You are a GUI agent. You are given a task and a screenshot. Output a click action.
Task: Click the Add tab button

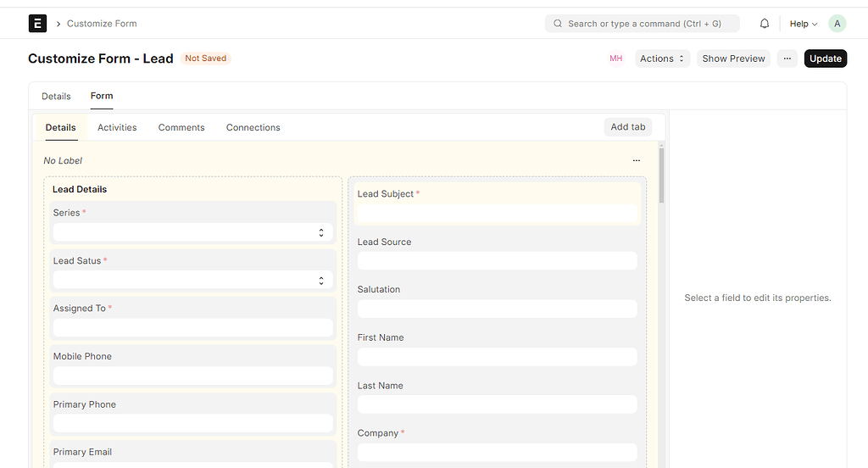628,127
